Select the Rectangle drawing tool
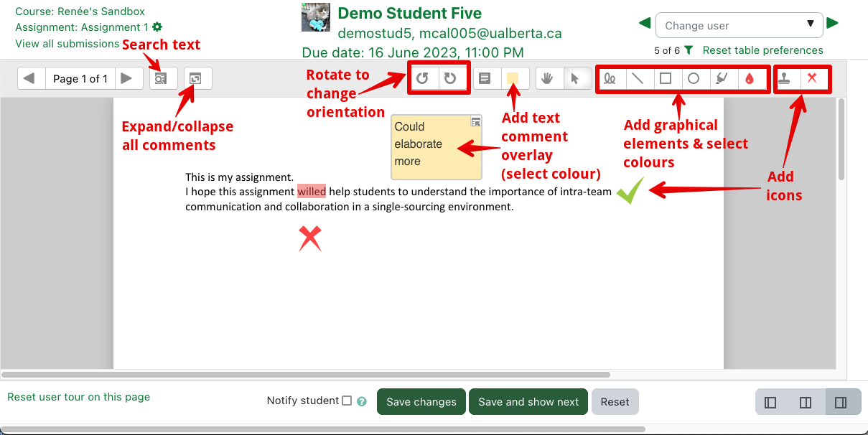 pyautogui.click(x=666, y=78)
